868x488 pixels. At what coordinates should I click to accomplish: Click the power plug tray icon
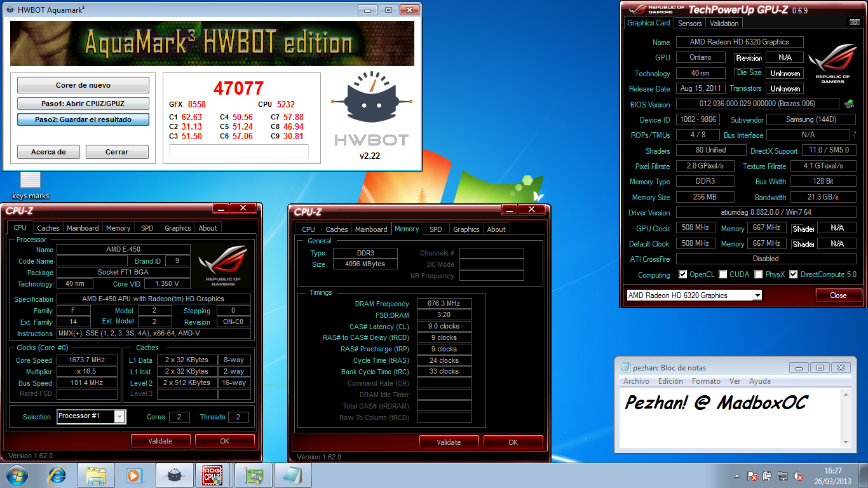coord(768,476)
